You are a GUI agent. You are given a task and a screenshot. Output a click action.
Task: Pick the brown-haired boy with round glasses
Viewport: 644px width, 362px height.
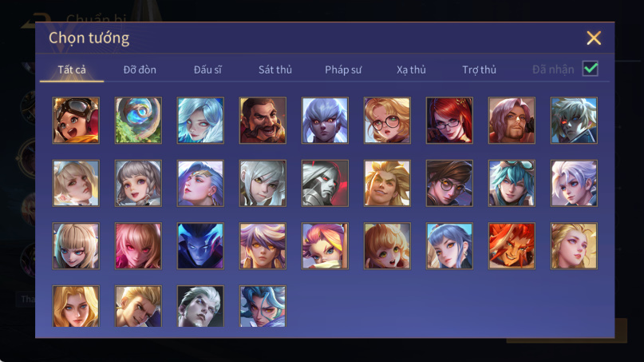[449, 183]
